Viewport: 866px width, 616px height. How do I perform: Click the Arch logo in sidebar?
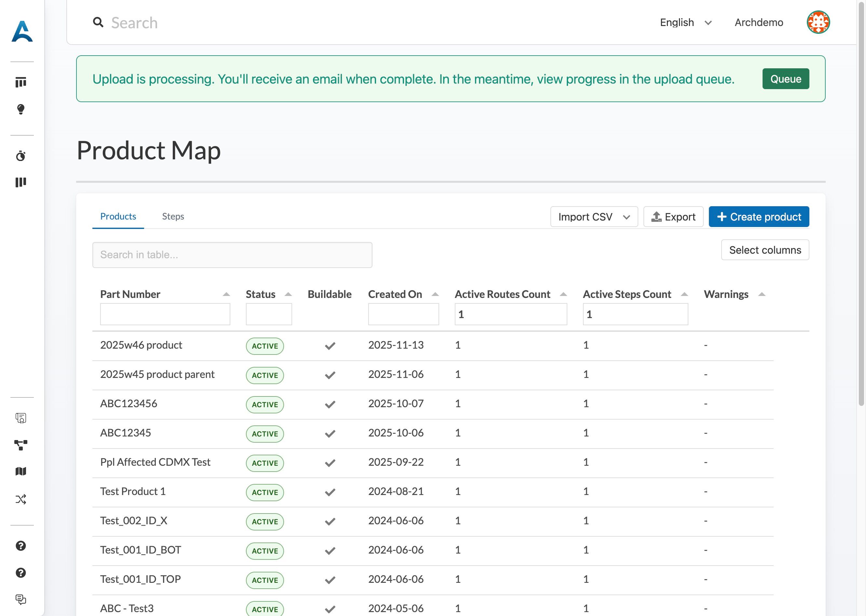tap(22, 32)
